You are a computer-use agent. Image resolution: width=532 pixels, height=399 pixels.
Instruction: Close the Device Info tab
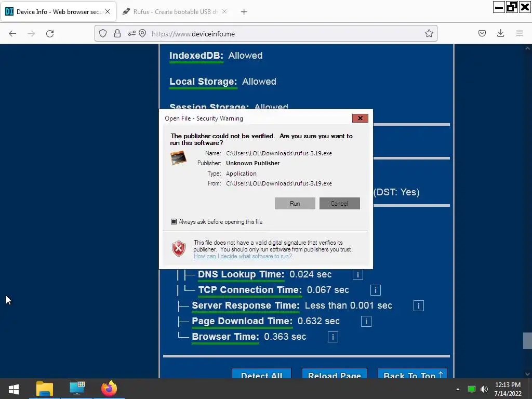point(108,11)
